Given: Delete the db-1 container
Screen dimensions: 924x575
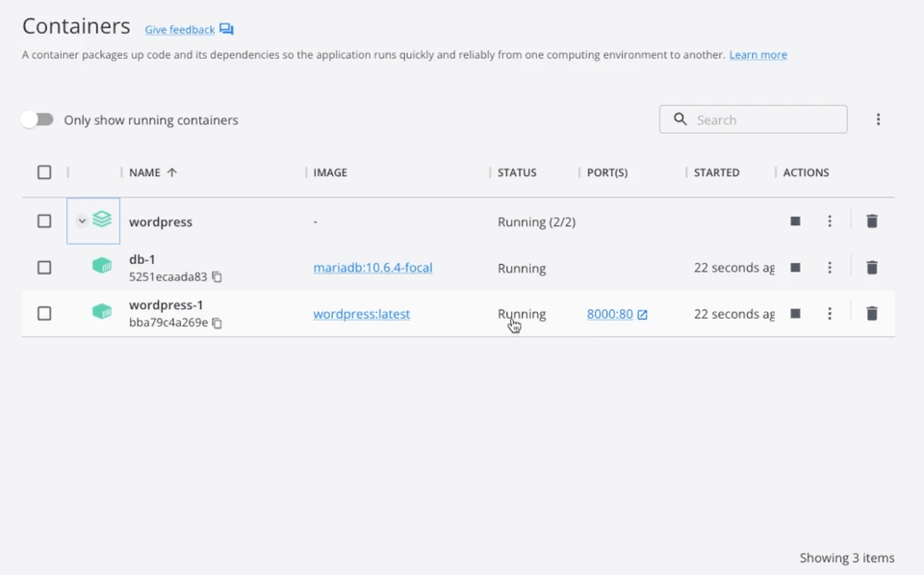Looking at the screenshot, I should point(872,268).
